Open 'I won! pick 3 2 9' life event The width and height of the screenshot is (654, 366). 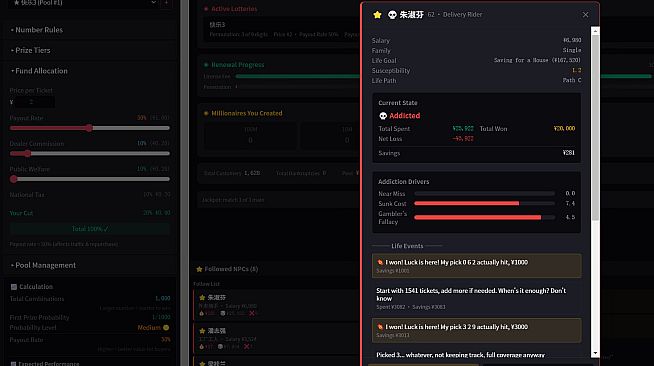(x=476, y=331)
